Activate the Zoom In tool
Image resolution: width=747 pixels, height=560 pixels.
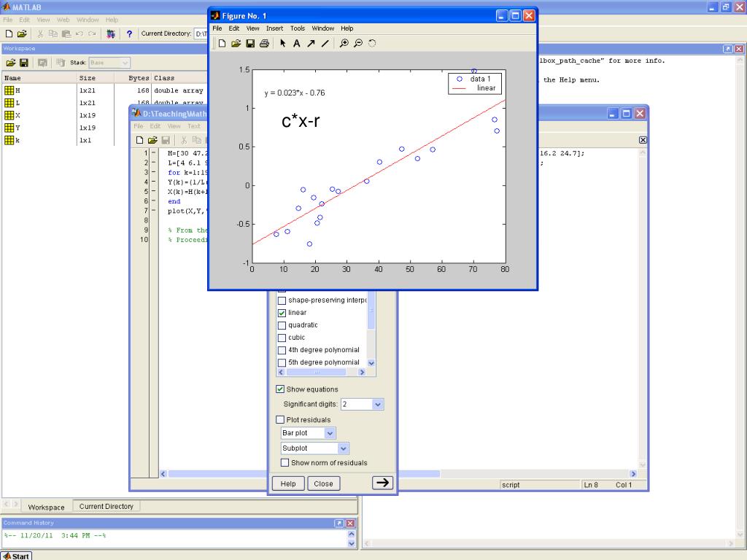click(344, 43)
